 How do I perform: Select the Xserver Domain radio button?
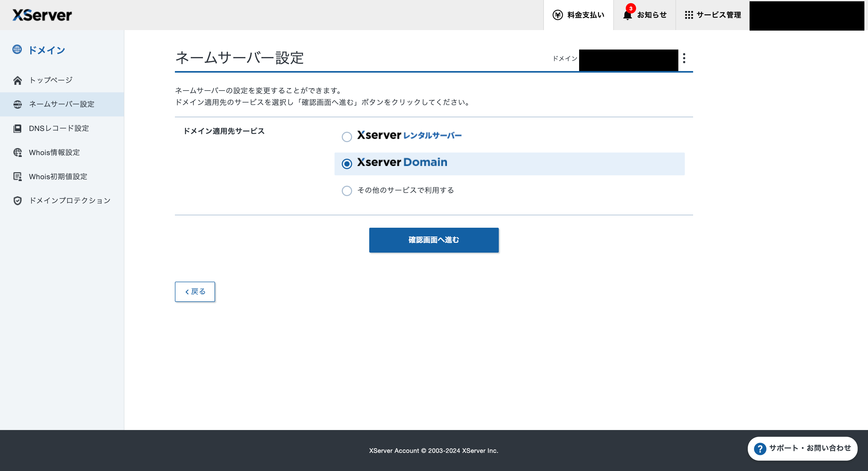(x=347, y=164)
